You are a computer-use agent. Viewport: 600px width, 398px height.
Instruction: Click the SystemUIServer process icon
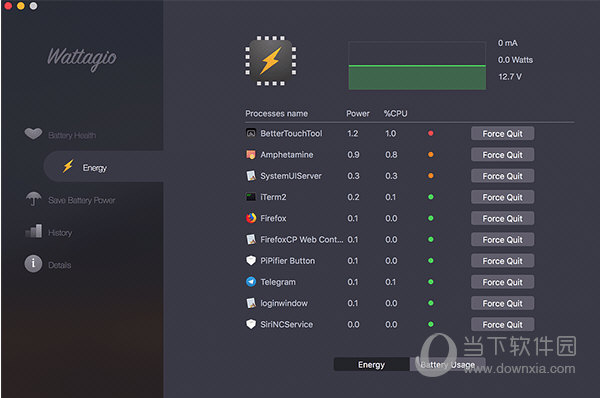[251, 176]
